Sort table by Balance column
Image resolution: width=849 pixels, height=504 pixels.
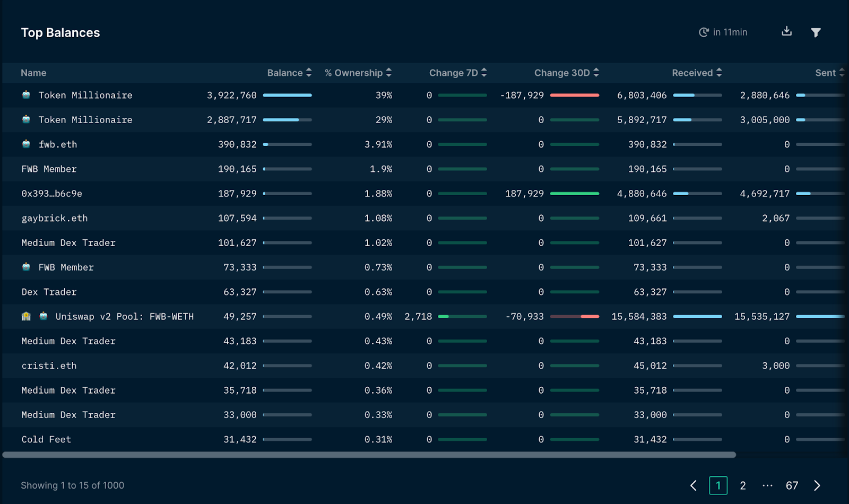(x=289, y=73)
